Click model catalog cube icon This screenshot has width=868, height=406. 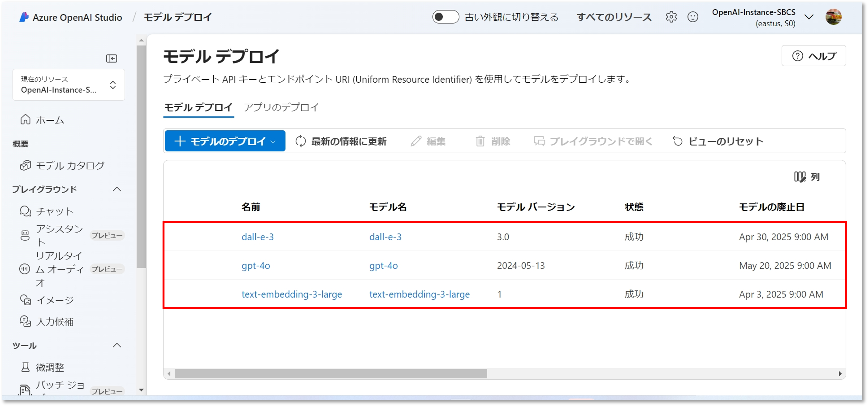click(x=25, y=165)
